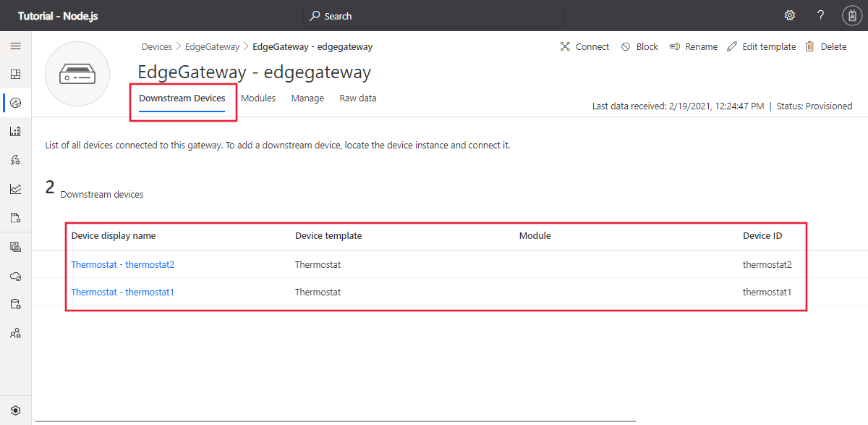Open the Administration database-gear sidebar icon
This screenshot has width=868, height=425.
[15, 304]
